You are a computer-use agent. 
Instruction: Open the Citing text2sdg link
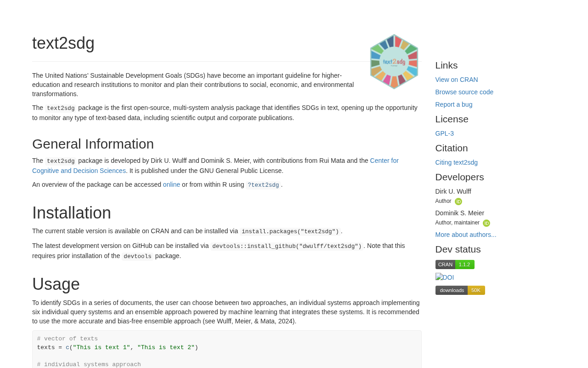457,162
